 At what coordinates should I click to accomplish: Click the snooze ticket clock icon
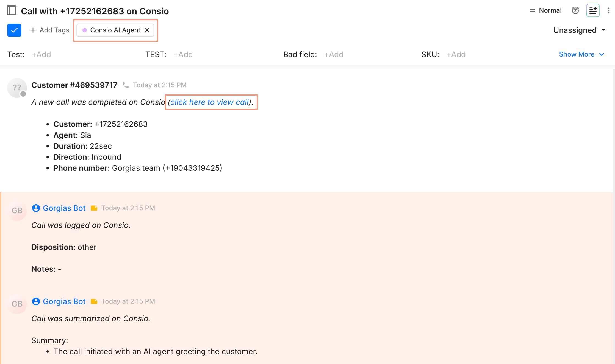click(575, 10)
